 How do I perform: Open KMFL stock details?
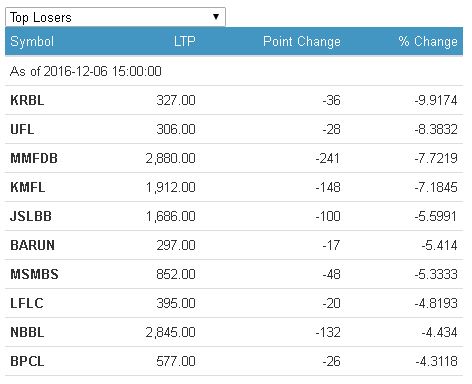(28, 187)
